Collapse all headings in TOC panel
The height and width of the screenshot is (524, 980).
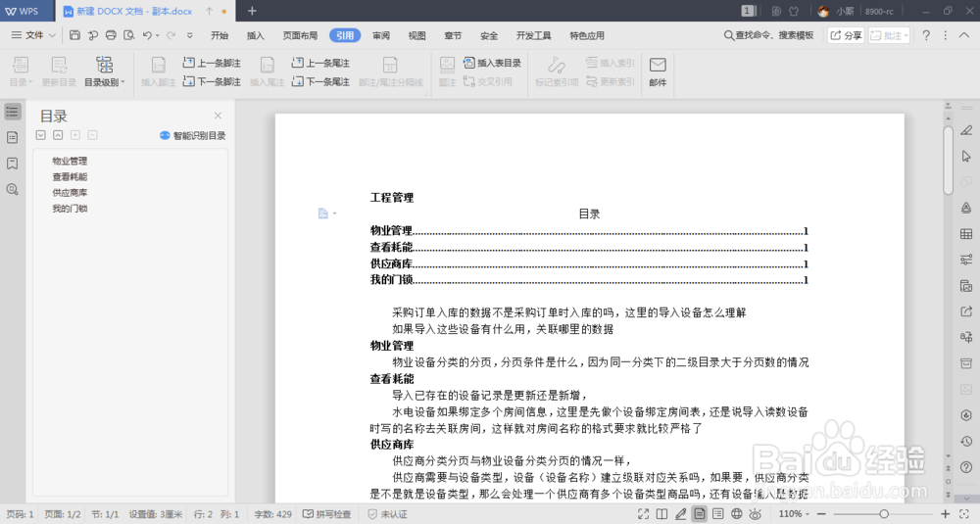tap(58, 135)
